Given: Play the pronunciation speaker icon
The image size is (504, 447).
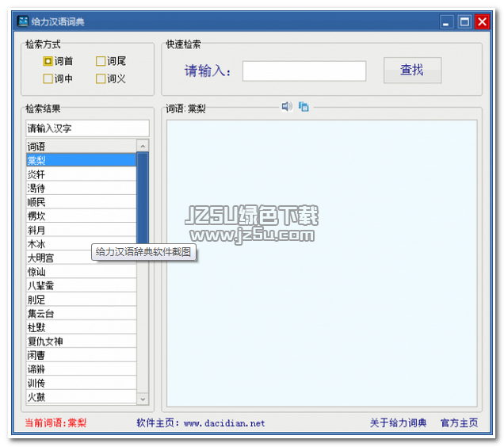Looking at the screenshot, I should click(287, 106).
